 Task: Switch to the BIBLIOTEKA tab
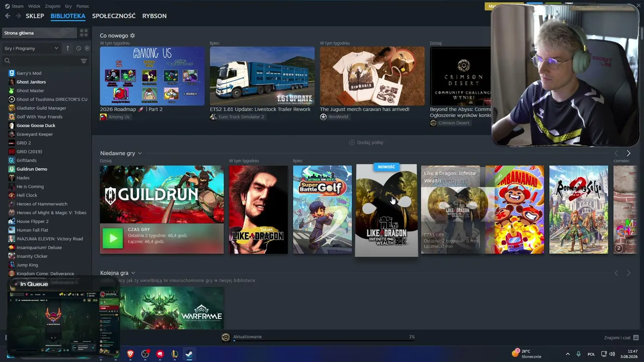[68, 16]
